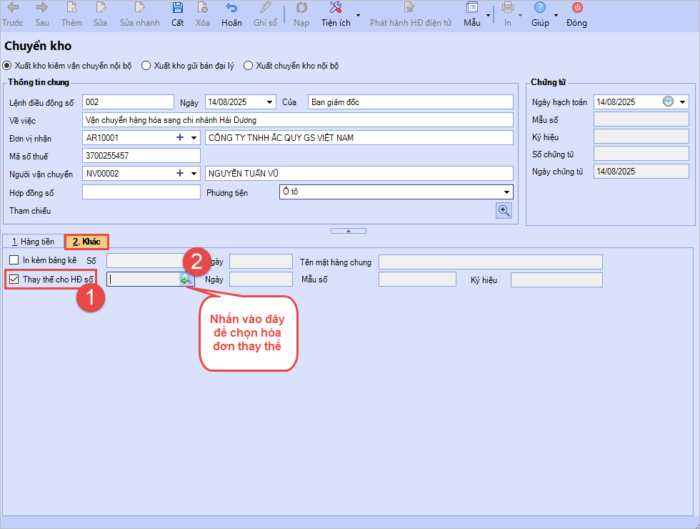Switch to the Hàng tiền tab
This screenshot has height=529, width=700.
tap(32, 241)
